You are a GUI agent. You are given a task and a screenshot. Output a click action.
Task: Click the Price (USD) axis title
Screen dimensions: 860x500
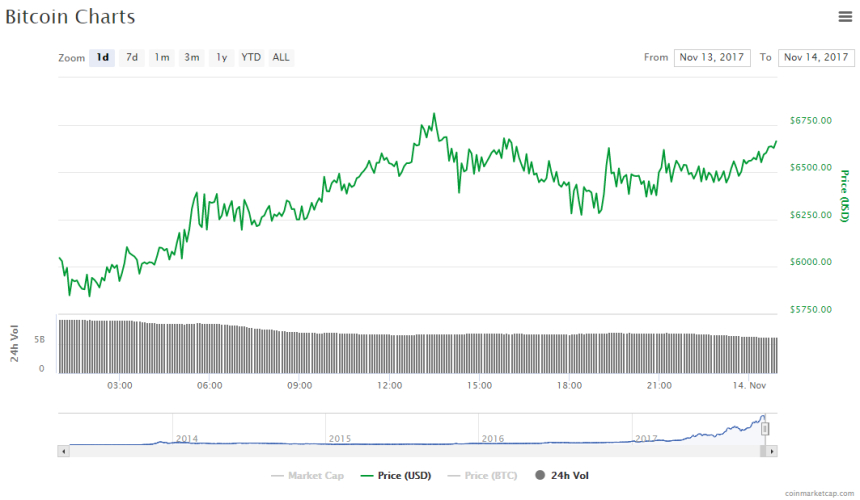pos(845,196)
